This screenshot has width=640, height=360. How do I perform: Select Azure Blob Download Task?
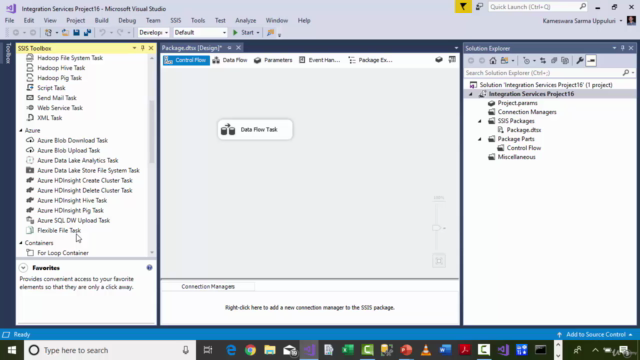click(x=72, y=140)
